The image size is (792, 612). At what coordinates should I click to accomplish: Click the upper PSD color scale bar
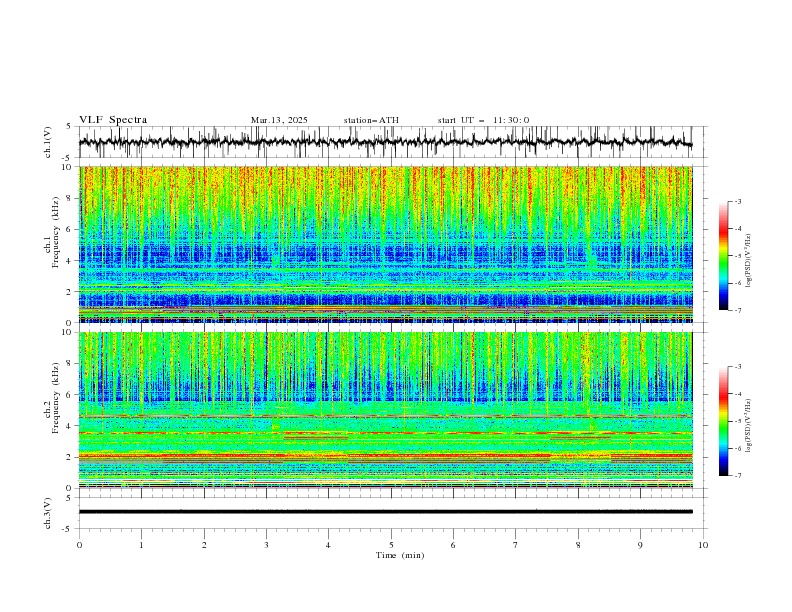[x=723, y=256]
